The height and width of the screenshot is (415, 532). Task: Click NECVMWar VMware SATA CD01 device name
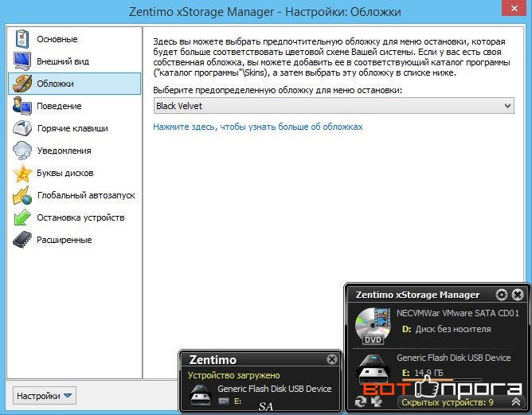458,313
